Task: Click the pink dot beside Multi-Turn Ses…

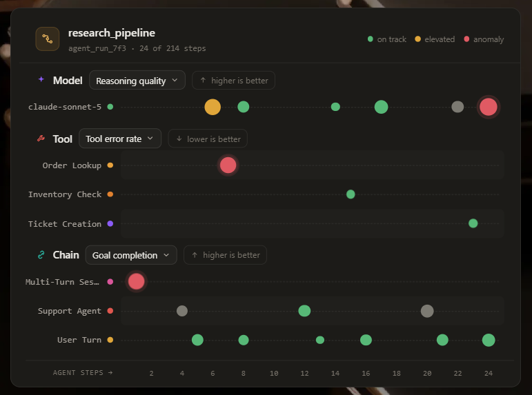Action: coord(110,281)
